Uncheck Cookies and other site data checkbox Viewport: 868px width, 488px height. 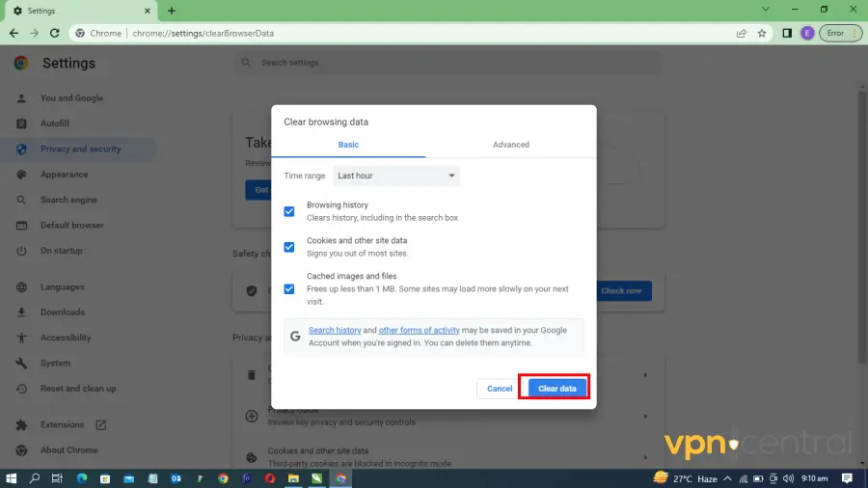tap(289, 247)
